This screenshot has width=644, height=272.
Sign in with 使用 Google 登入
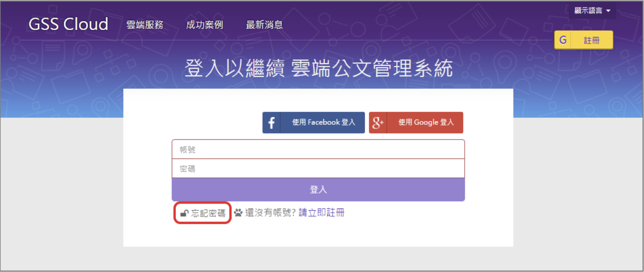426,122
